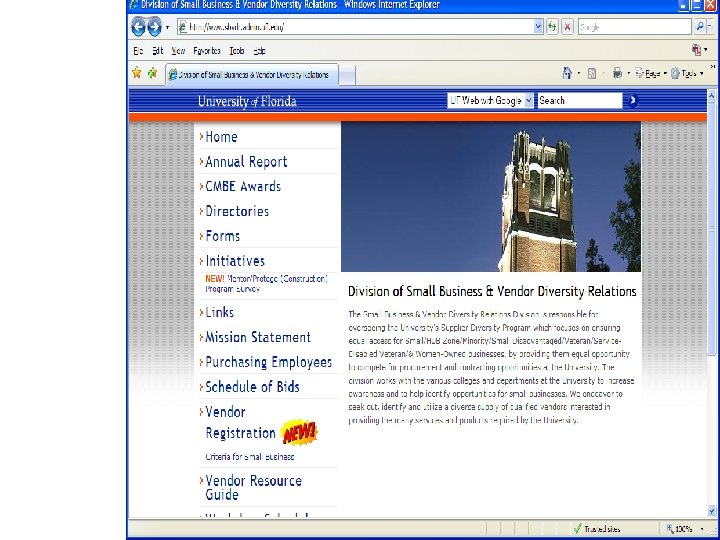Expand the address bar history dropdown
The height and width of the screenshot is (540, 720).
(x=539, y=27)
